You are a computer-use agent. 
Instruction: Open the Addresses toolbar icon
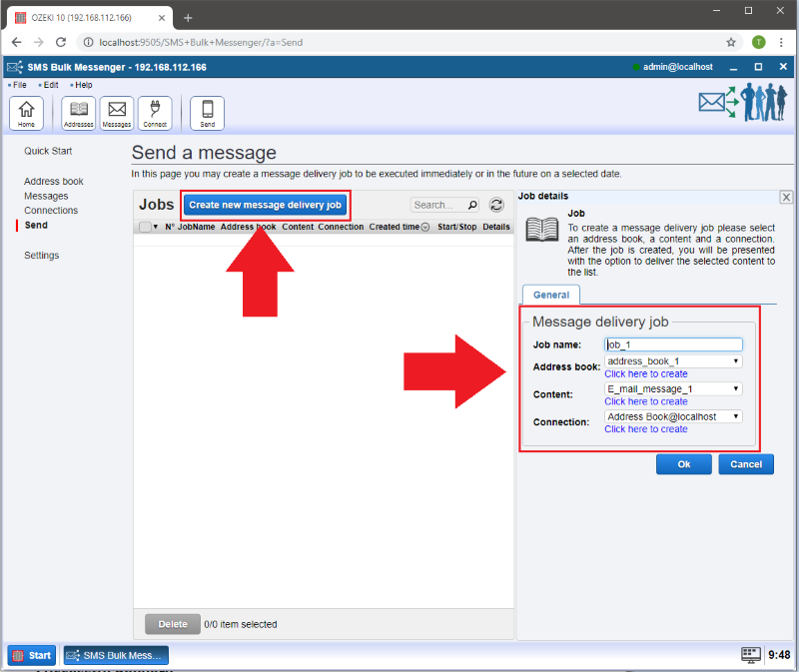click(x=78, y=113)
